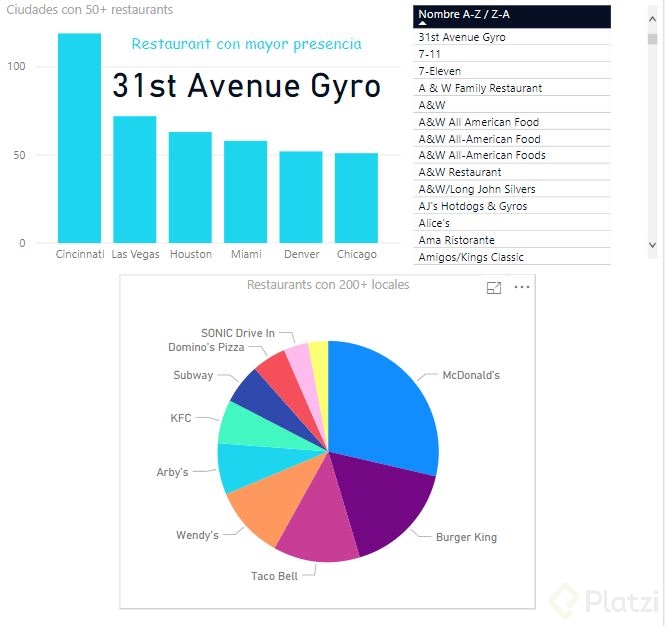Click the Domino's Pizza pie label
The height and width of the screenshot is (626, 665).
(206, 347)
